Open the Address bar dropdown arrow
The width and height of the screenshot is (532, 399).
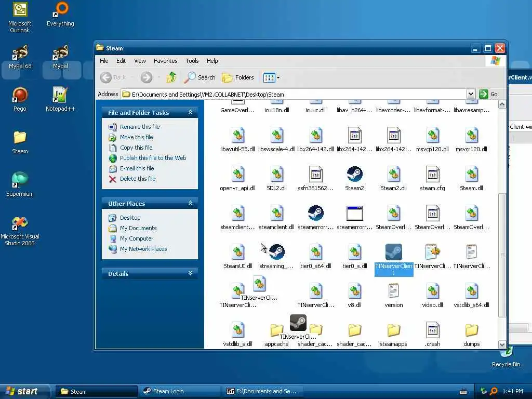[471, 94]
